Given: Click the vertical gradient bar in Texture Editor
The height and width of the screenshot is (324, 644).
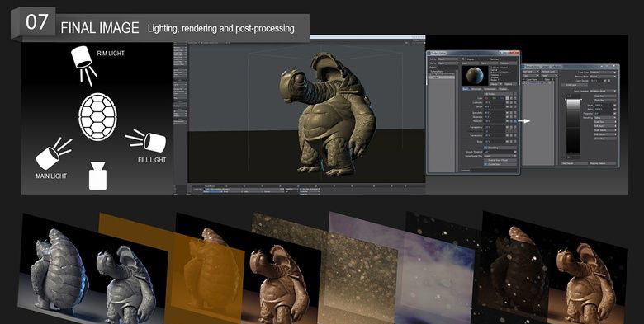Looking at the screenshot, I should [x=573, y=126].
